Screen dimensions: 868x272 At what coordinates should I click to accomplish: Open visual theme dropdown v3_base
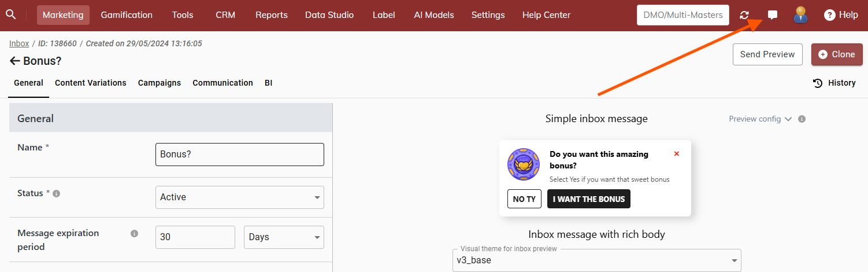coord(596,260)
